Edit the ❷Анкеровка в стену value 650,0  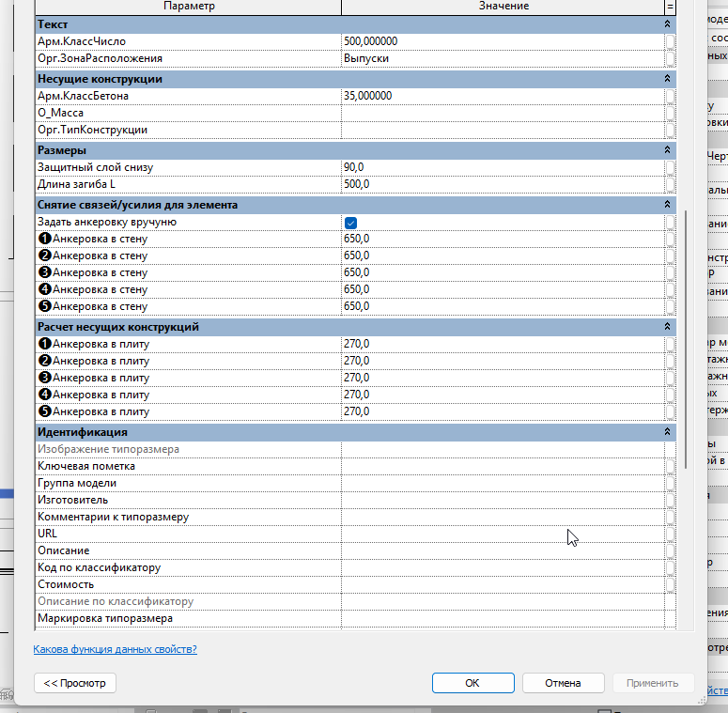click(x=503, y=256)
